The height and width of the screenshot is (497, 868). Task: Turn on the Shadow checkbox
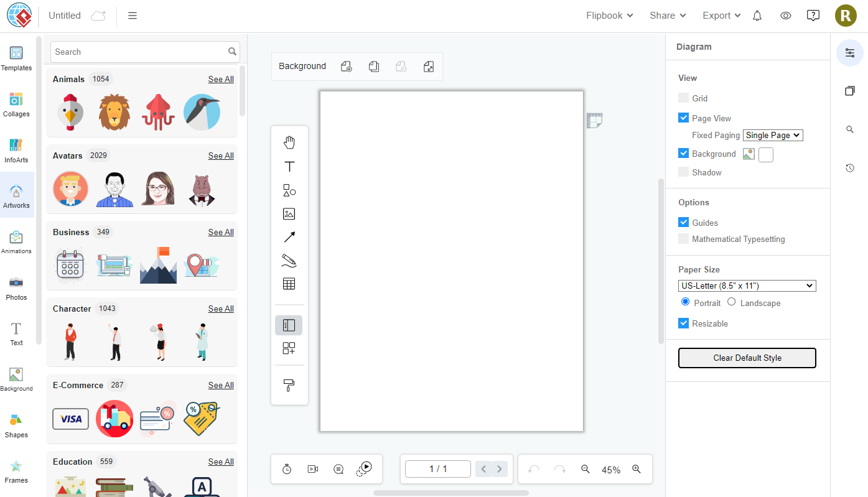(x=684, y=172)
